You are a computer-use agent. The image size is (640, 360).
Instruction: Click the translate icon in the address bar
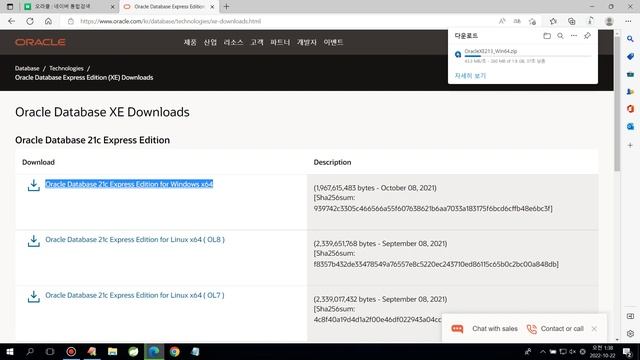pyautogui.click(x=517, y=21)
